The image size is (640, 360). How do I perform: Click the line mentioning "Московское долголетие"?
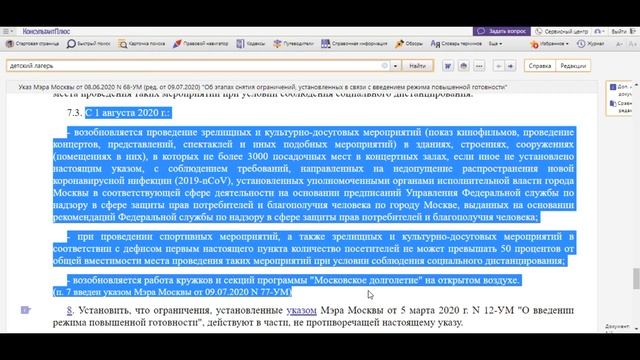click(x=294, y=280)
